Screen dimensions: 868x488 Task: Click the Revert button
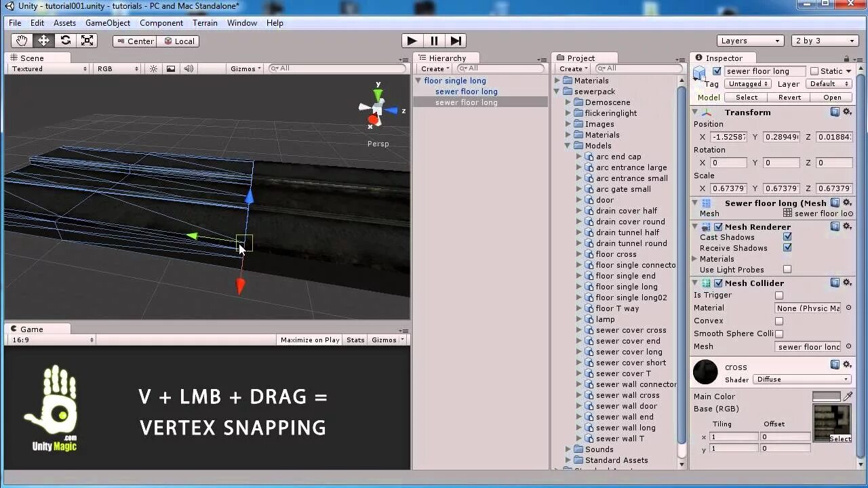point(789,97)
